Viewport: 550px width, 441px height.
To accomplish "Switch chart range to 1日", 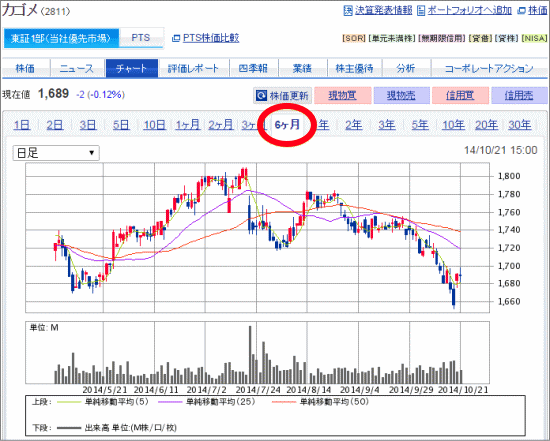I will point(22,125).
